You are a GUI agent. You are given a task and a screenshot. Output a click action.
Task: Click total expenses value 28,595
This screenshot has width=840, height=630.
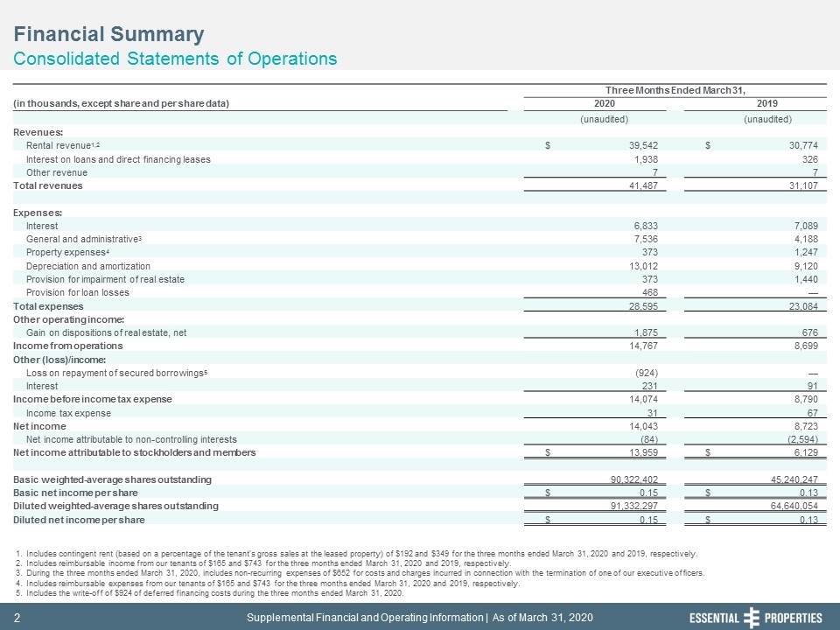(x=643, y=306)
